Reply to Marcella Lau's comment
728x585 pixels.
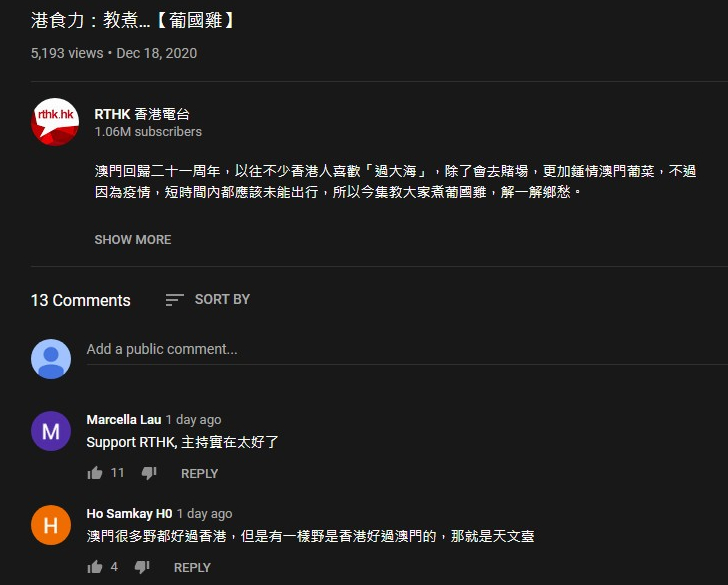coord(199,474)
